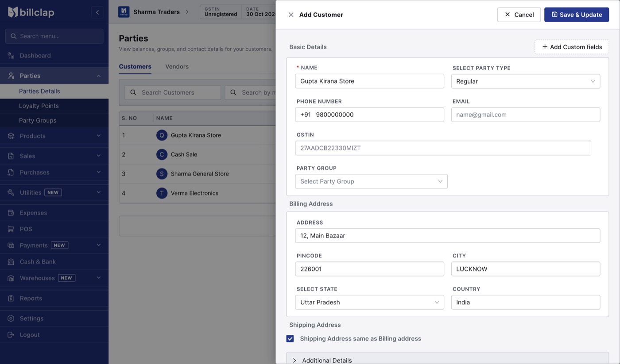
Task: Expand the Utilities menu chevron
Action: click(98, 192)
